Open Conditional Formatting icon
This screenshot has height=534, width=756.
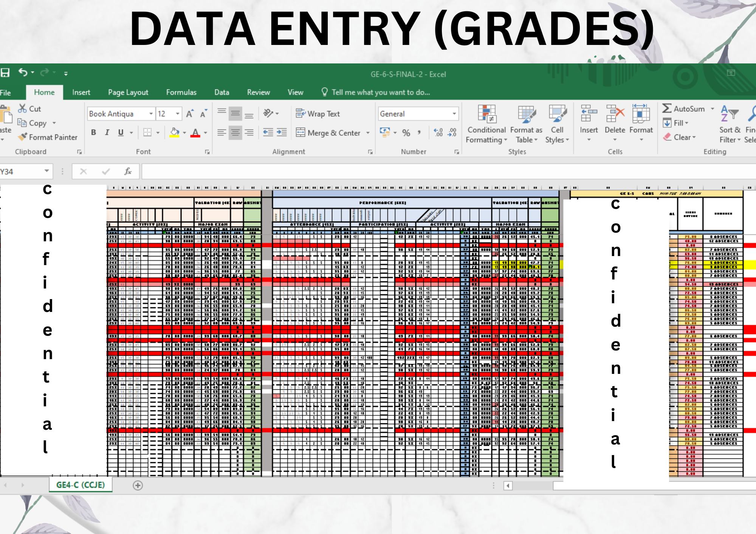tap(486, 114)
